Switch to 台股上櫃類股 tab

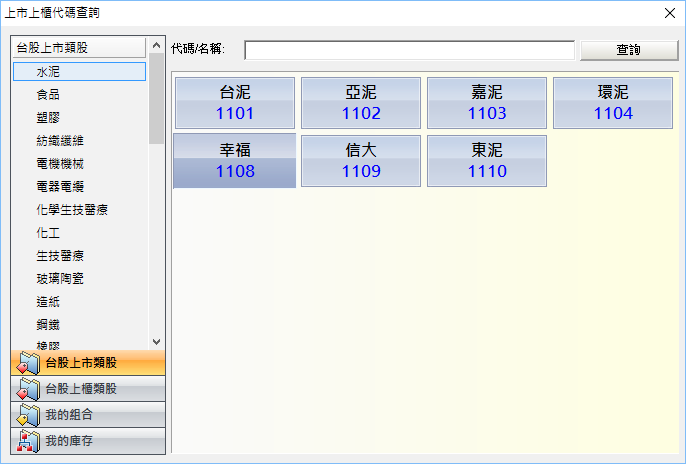click(x=88, y=389)
